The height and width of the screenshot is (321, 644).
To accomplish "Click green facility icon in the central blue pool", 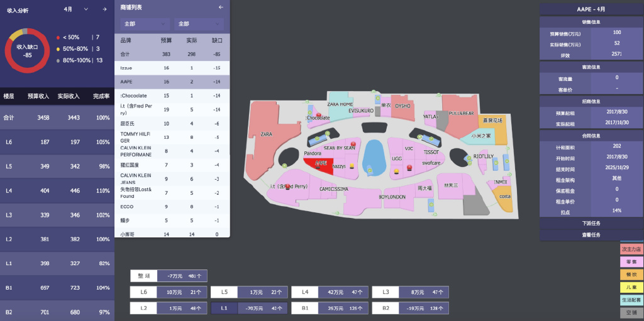I will 370,170.
